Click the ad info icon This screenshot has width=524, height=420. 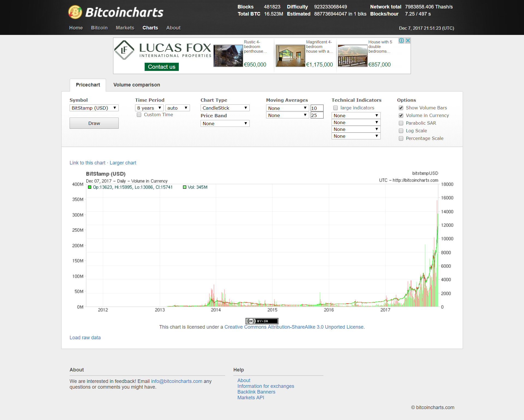[401, 41]
